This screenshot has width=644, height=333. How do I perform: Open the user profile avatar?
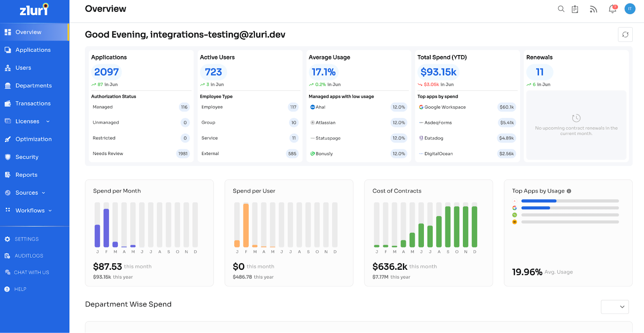pos(630,9)
